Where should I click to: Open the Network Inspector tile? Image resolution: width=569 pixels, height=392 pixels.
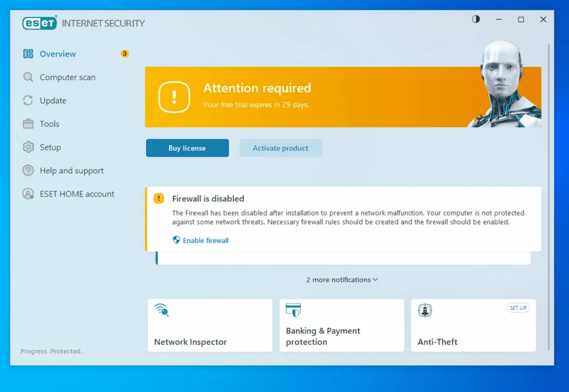[x=210, y=325]
